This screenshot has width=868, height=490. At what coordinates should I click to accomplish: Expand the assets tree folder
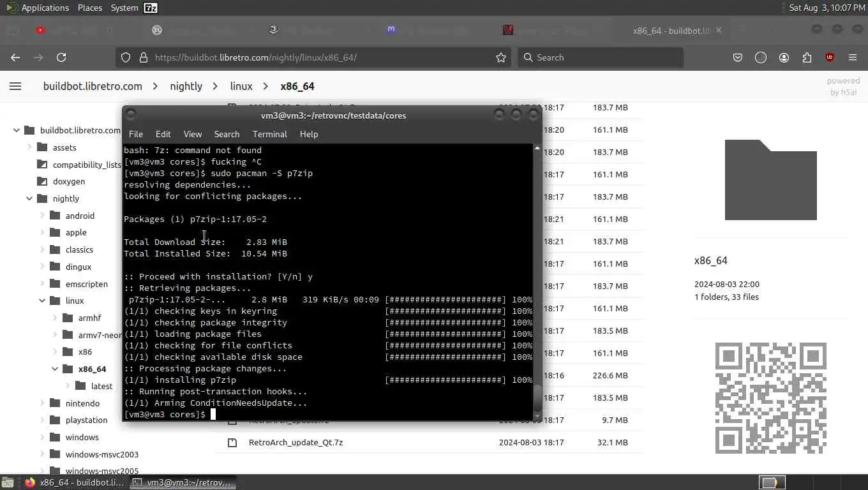point(29,147)
